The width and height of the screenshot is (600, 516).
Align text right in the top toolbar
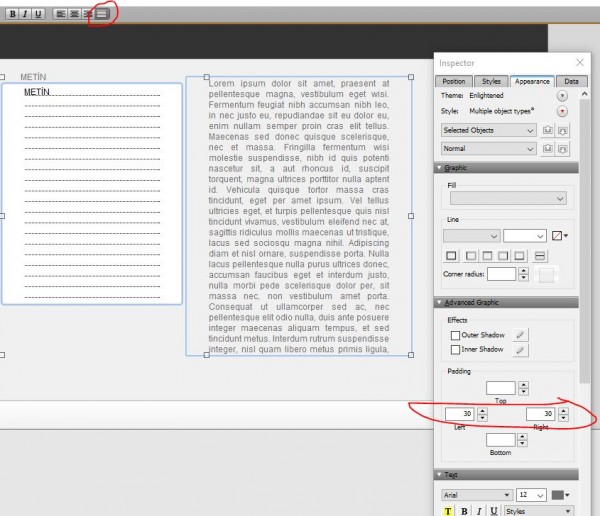88,14
